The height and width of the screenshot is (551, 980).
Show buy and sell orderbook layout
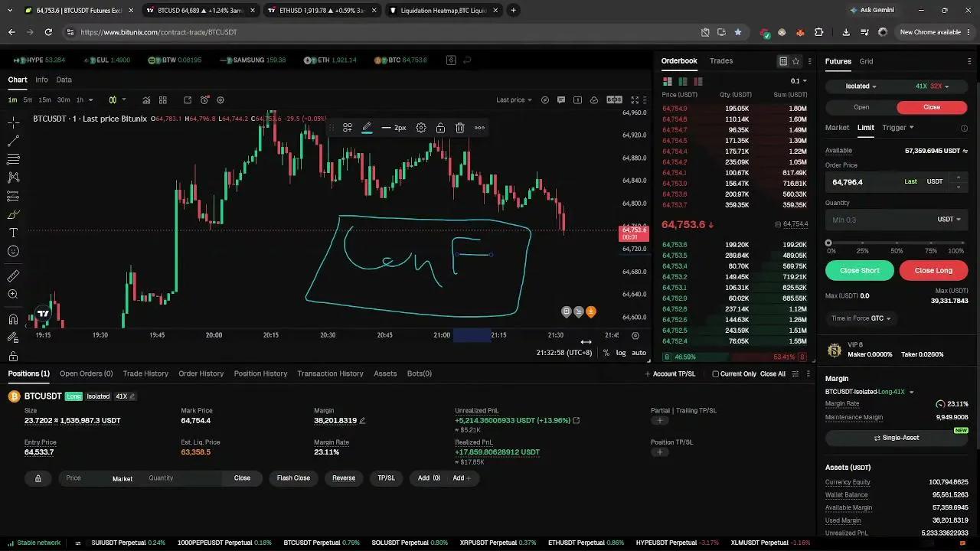pyautogui.click(x=668, y=81)
